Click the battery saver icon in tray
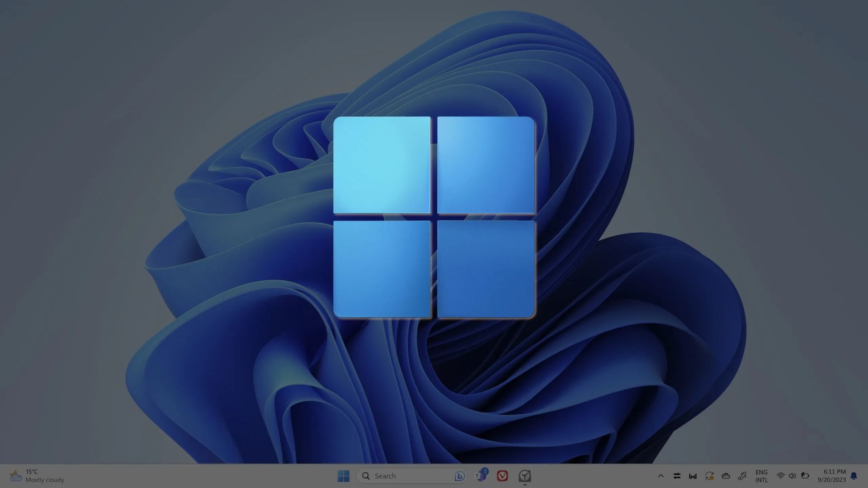 click(805, 476)
